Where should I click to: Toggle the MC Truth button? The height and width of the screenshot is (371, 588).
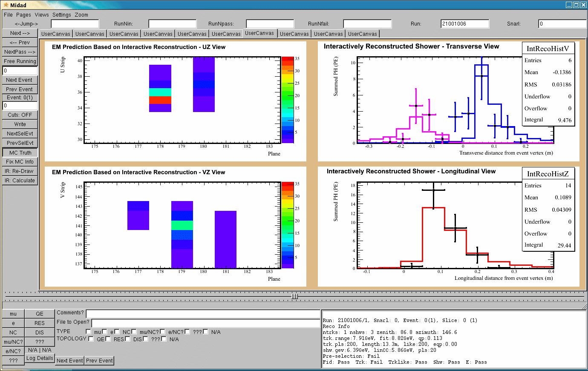tap(20, 153)
